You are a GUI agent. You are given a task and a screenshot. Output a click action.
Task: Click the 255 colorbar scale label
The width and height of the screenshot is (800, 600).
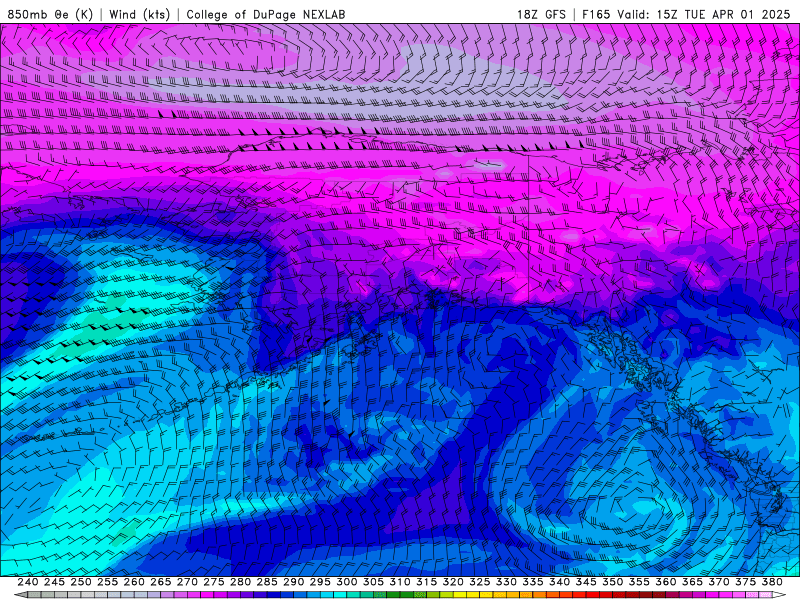[107, 582]
